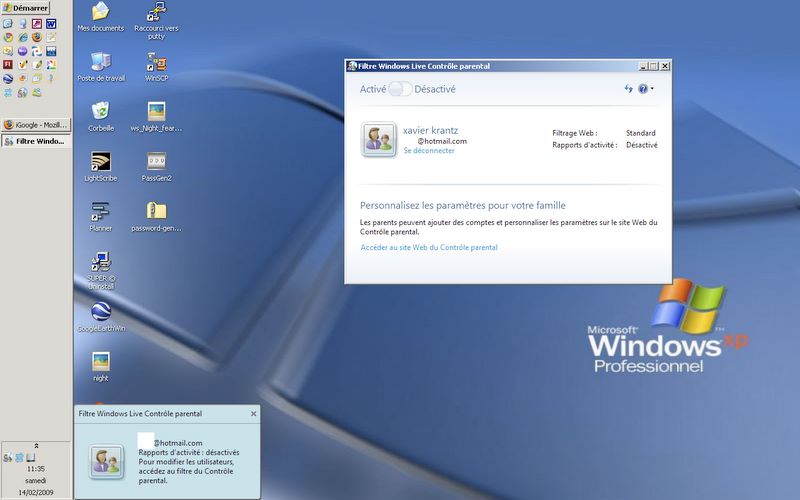Open the Démarrer start menu
The image size is (800, 500).
point(26,8)
